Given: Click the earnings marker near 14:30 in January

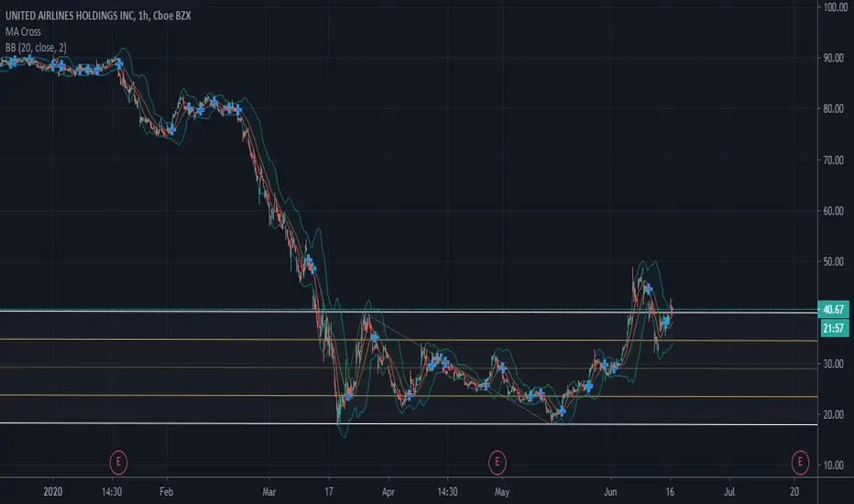Looking at the screenshot, I should (118, 462).
